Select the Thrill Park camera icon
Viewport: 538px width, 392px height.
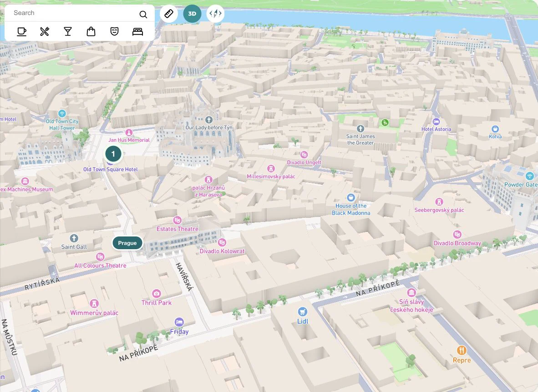point(157,294)
